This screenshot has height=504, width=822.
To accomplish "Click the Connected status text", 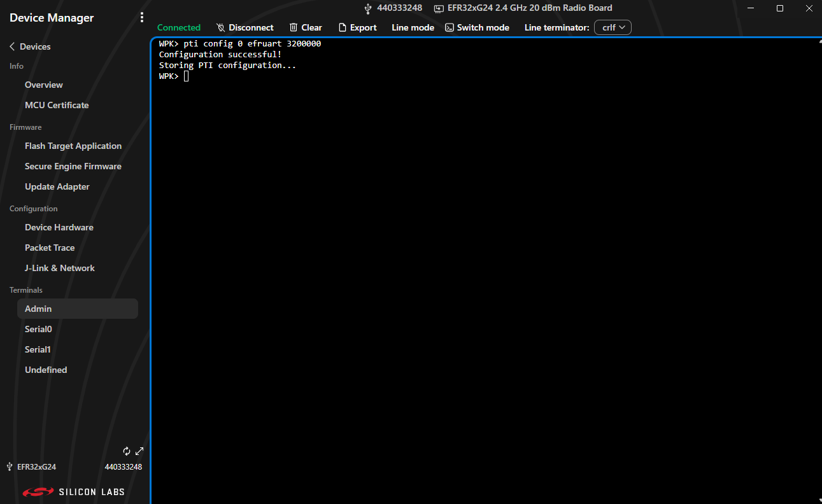I will (179, 27).
